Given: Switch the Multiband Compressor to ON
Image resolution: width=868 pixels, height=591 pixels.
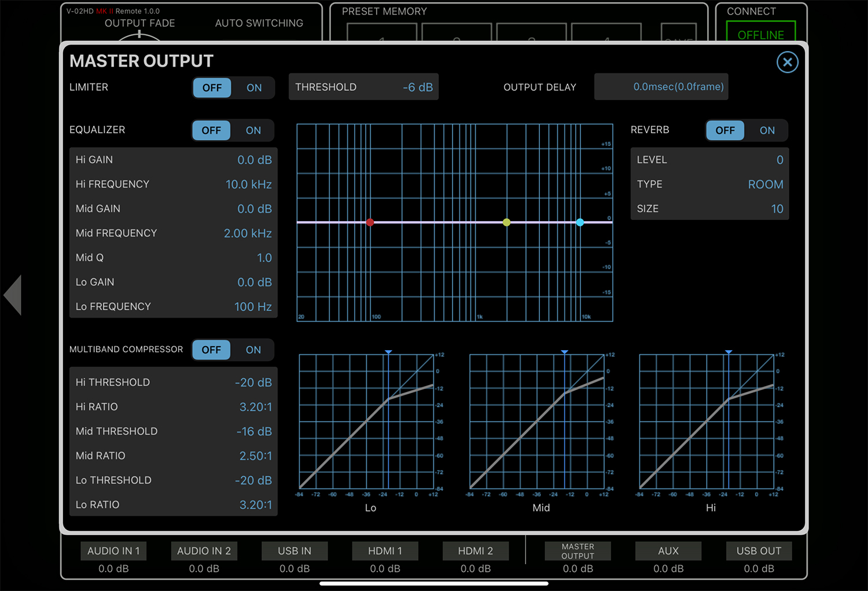Looking at the screenshot, I should 253,350.
